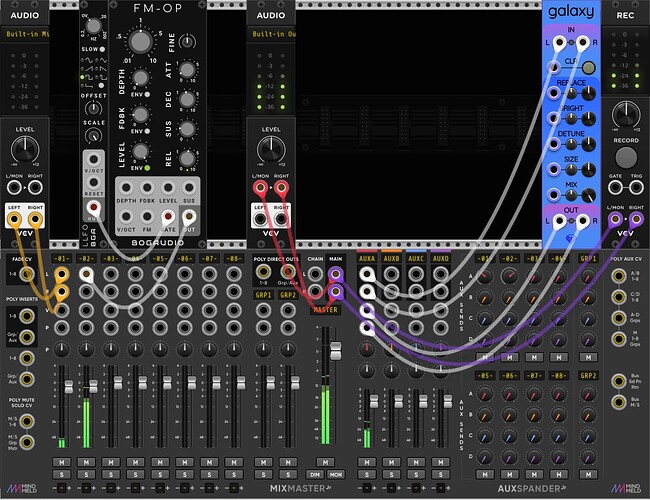Click the Galaxy CLR input port
Image resolution: width=650 pixels, height=500 pixels.
553,67
